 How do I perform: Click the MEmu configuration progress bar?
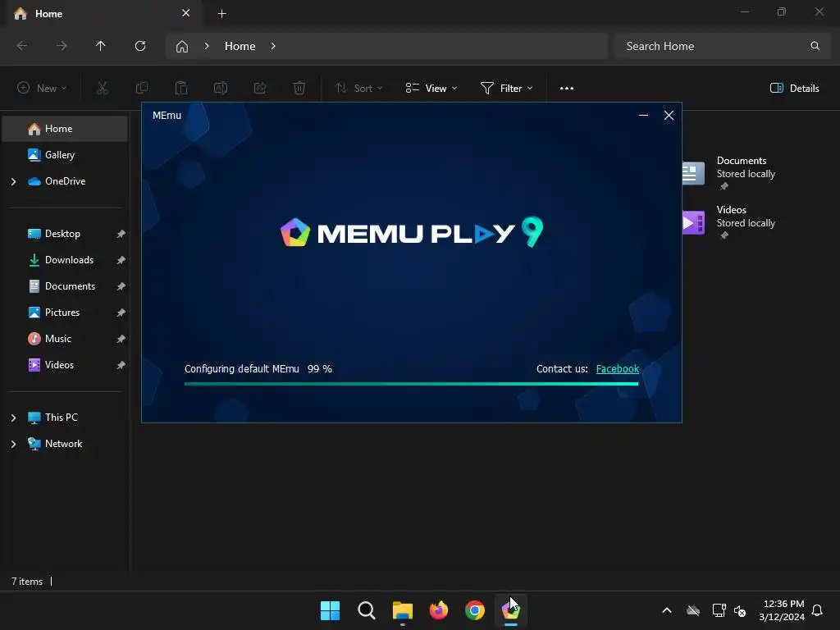tap(411, 384)
